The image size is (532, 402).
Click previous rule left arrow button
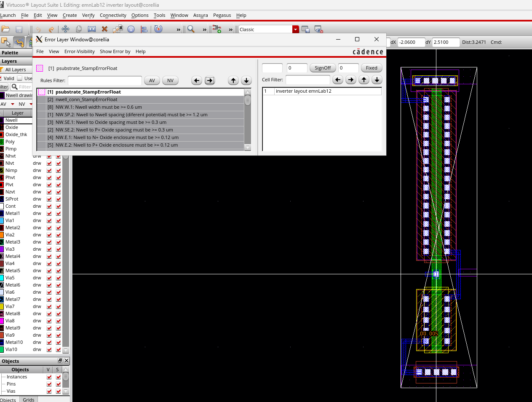[197, 80]
